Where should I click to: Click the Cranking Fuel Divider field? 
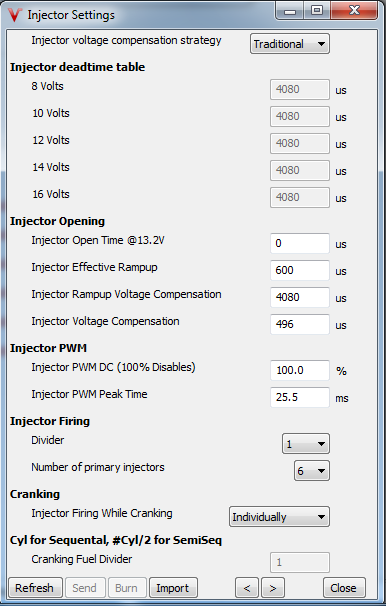point(300,562)
